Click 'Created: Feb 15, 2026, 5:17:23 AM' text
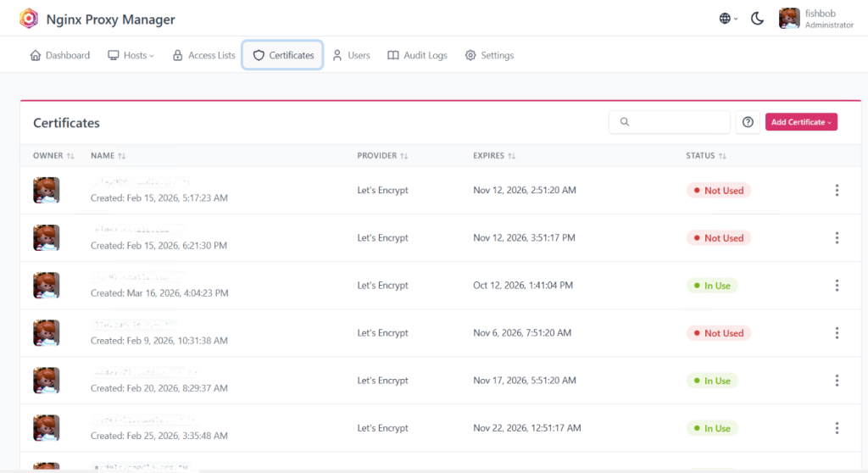The width and height of the screenshot is (868, 473). tap(159, 198)
